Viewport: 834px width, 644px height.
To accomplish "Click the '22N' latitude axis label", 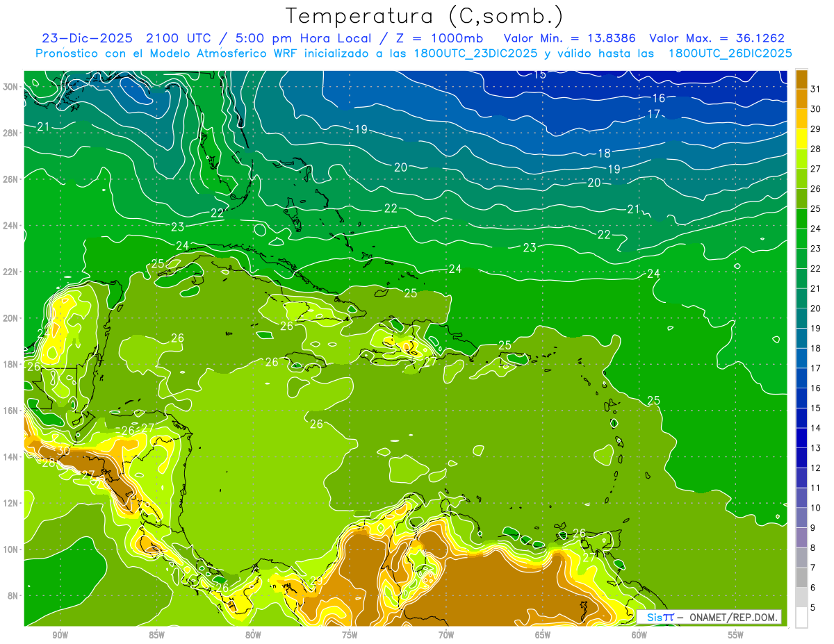I will (12, 272).
